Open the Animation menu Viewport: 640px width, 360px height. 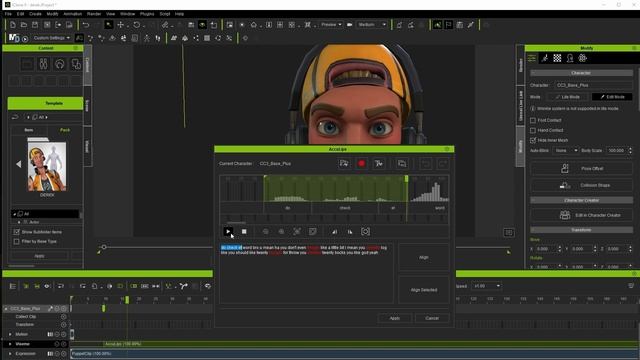72,14
